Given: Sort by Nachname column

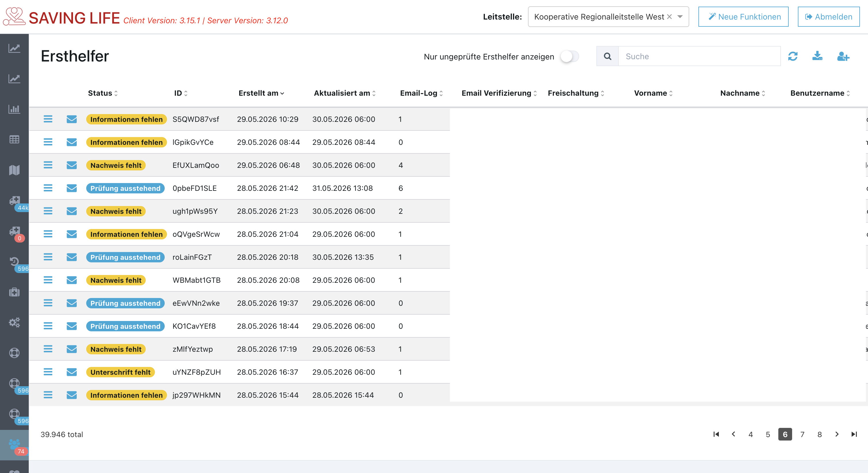Looking at the screenshot, I should (x=743, y=93).
